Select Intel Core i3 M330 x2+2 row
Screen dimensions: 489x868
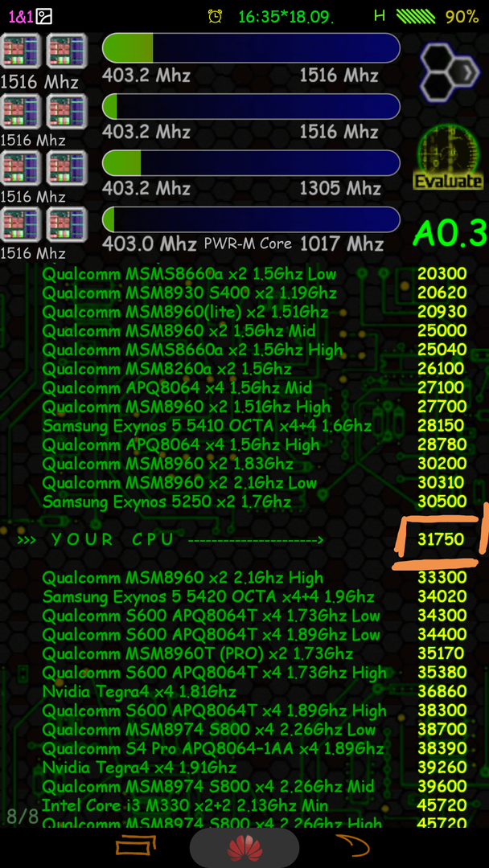255,805
